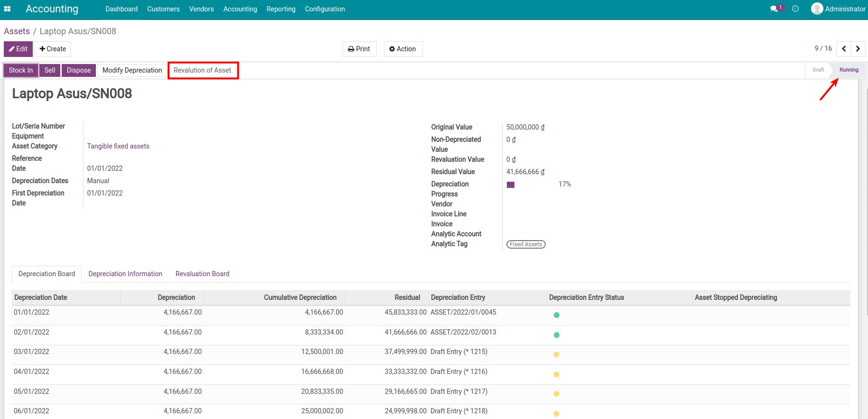
Task: Click the yellow status dot for Draft Entry 1215
Action: pos(557,354)
